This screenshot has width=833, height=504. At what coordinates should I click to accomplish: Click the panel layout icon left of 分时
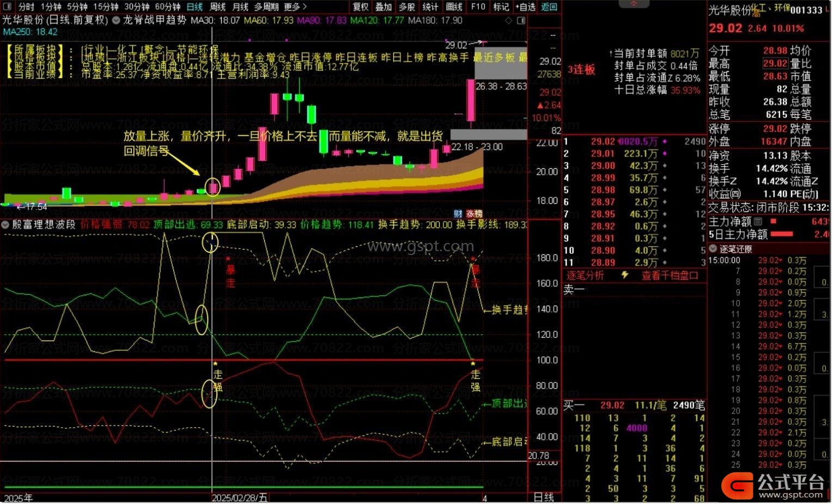pos(7,7)
